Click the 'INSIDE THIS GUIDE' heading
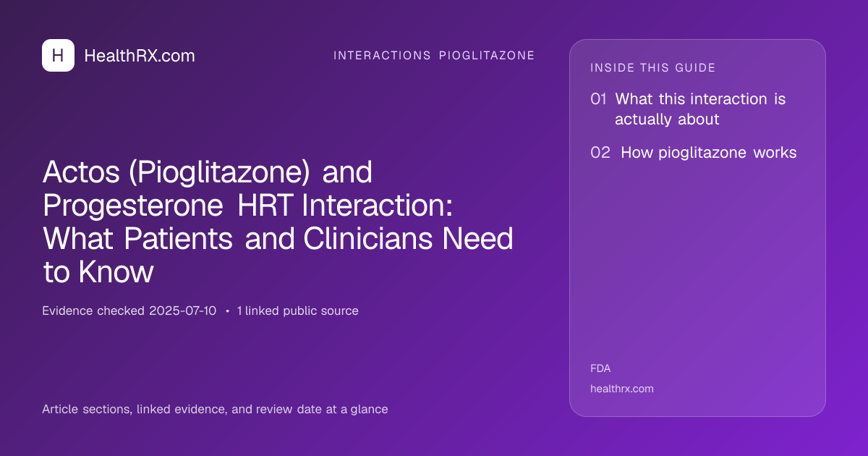This screenshot has width=868, height=456. pyautogui.click(x=653, y=68)
